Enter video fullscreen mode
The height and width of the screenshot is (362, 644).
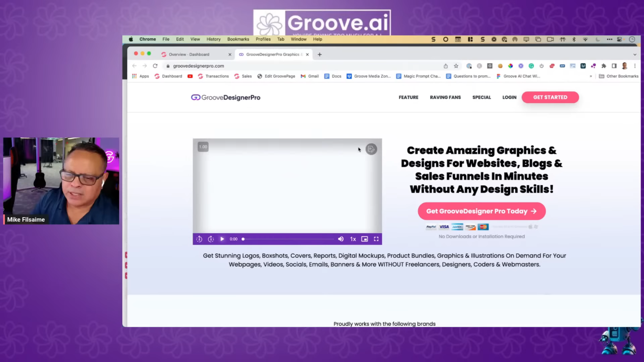pos(376,239)
